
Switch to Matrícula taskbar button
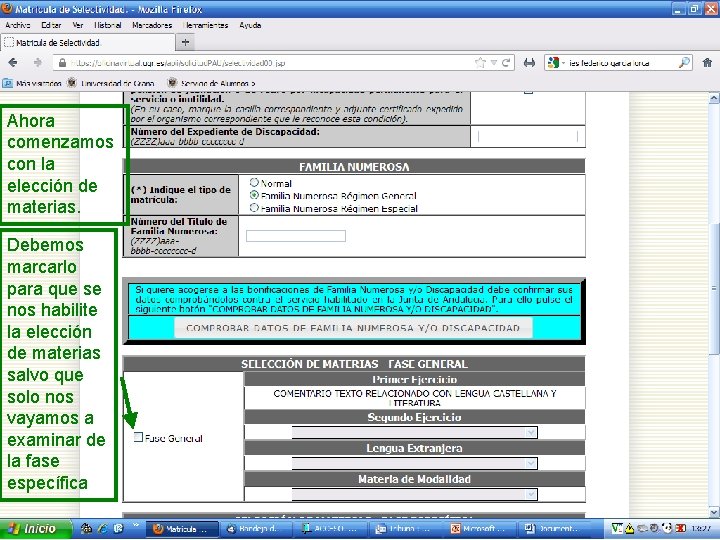tap(182, 529)
